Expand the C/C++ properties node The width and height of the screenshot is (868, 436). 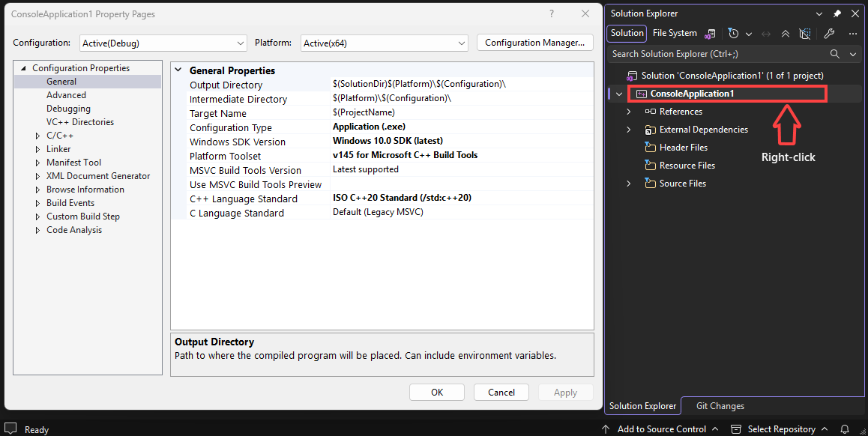(x=37, y=136)
